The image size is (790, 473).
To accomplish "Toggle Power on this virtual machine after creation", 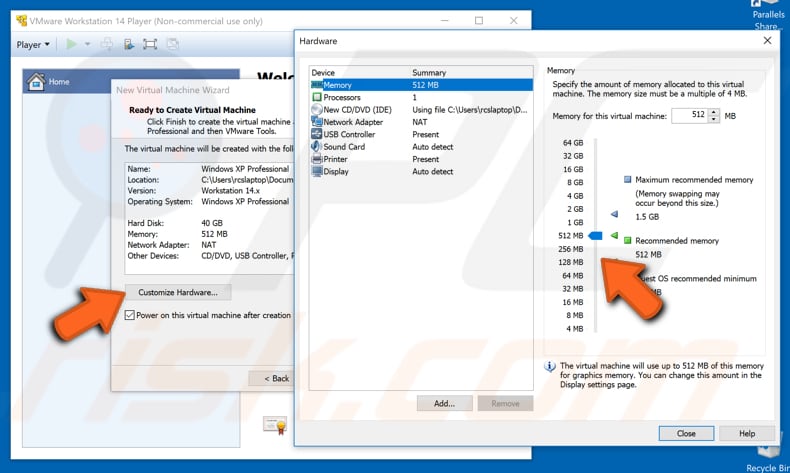I will [x=129, y=315].
